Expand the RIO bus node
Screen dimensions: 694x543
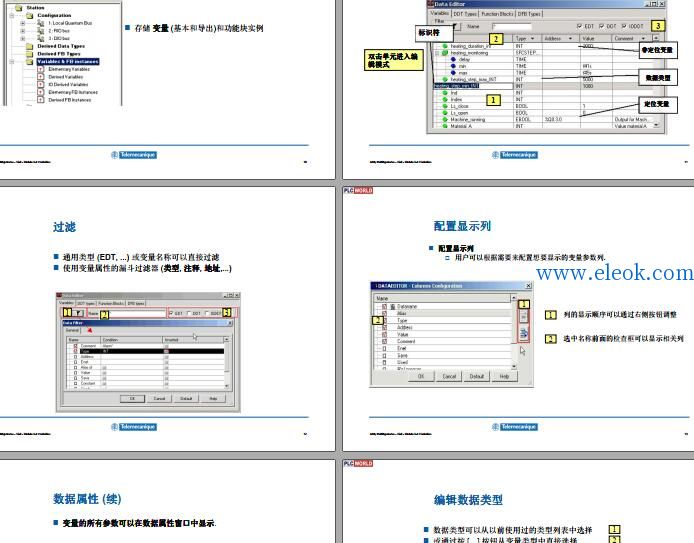(x=23, y=31)
